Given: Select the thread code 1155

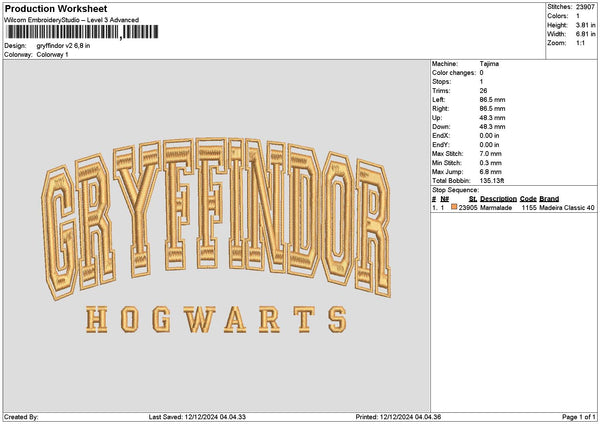Looking at the screenshot, I should 529,208.
